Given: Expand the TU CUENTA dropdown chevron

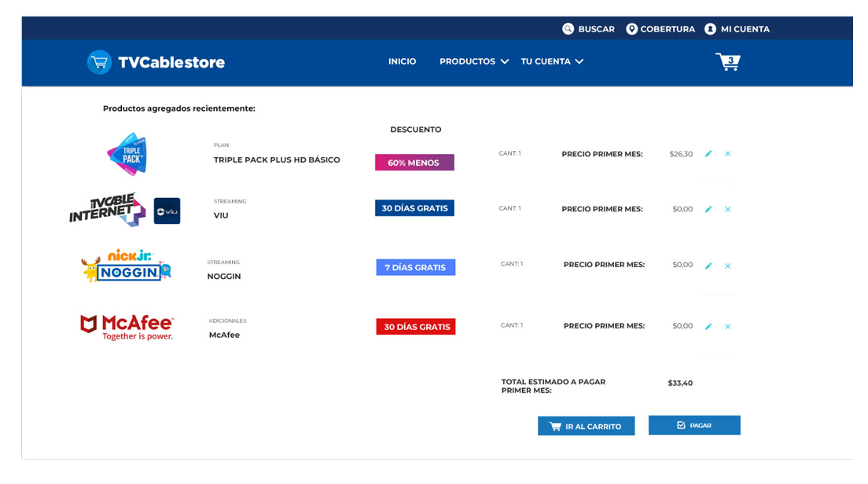Looking at the screenshot, I should coord(579,61).
